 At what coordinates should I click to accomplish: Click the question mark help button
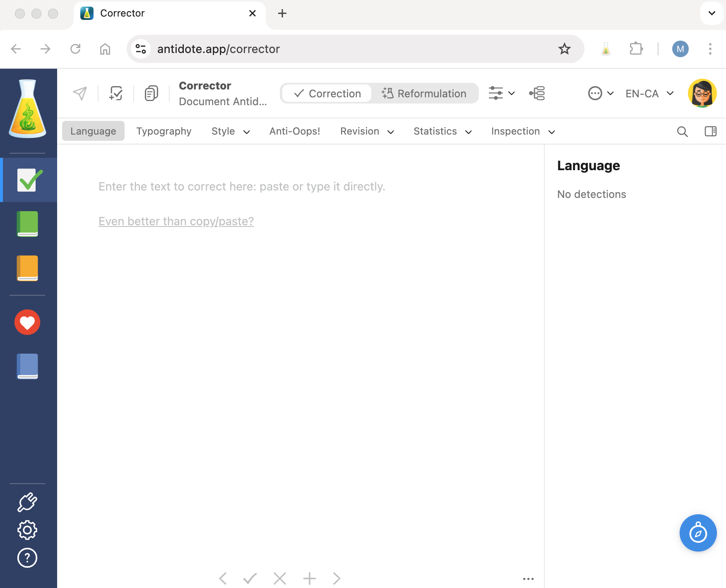(27, 558)
